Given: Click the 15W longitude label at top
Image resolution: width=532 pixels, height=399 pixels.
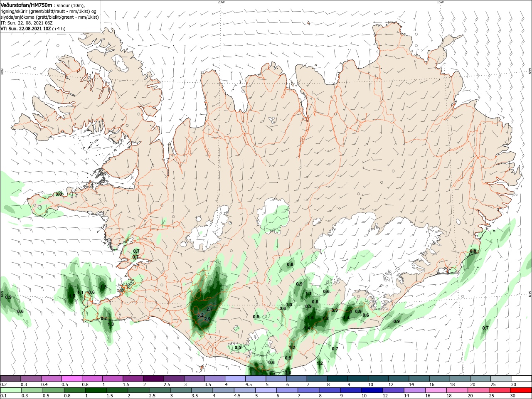Looking at the screenshot, I should (x=440, y=2).
